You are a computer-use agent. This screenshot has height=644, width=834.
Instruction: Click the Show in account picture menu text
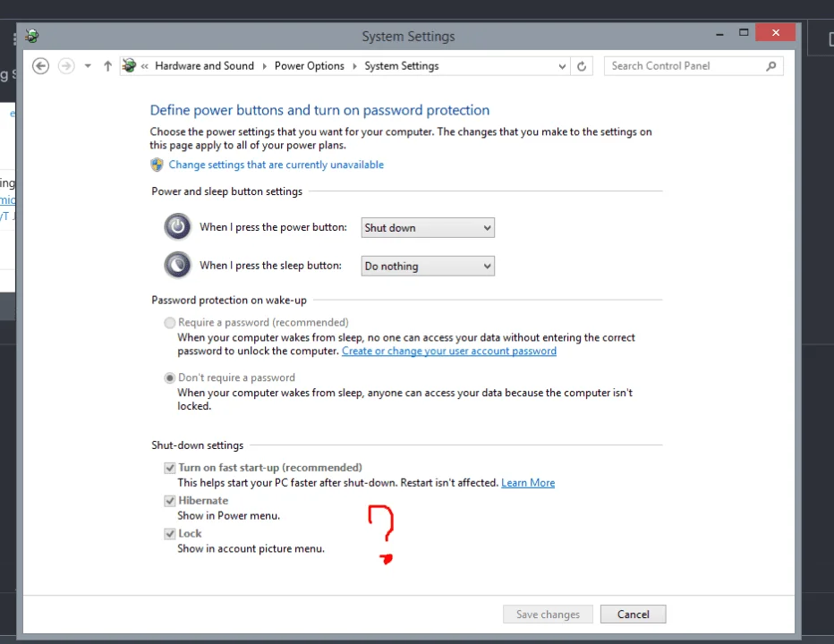point(251,549)
